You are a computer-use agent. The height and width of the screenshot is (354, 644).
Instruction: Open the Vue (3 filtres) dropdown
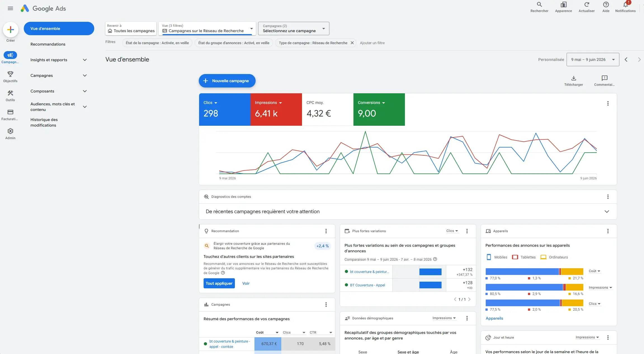point(207,28)
